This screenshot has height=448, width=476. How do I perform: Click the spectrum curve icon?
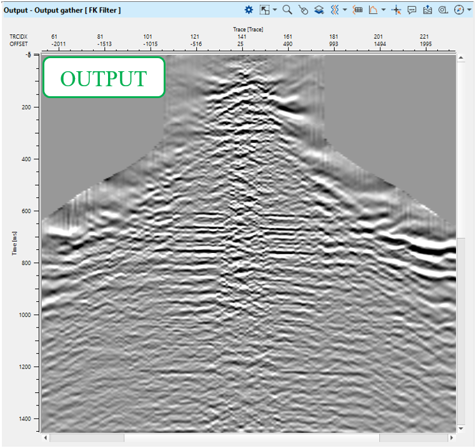pyautogui.click(x=373, y=10)
